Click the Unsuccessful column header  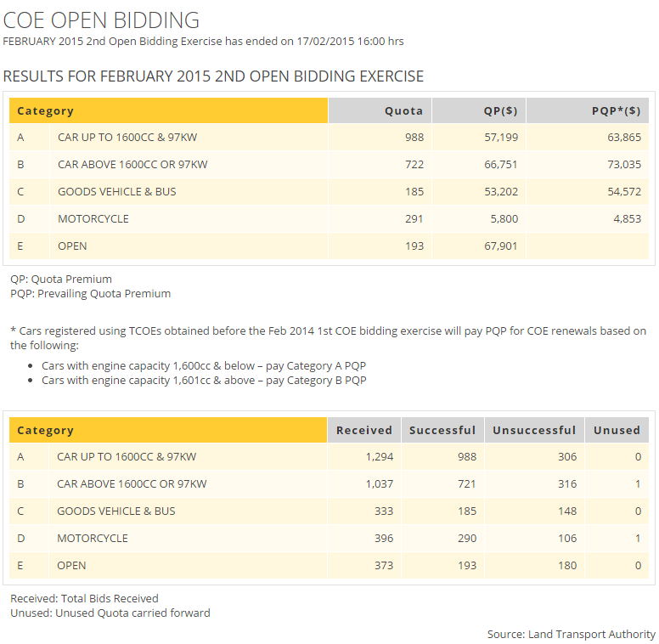click(x=534, y=430)
